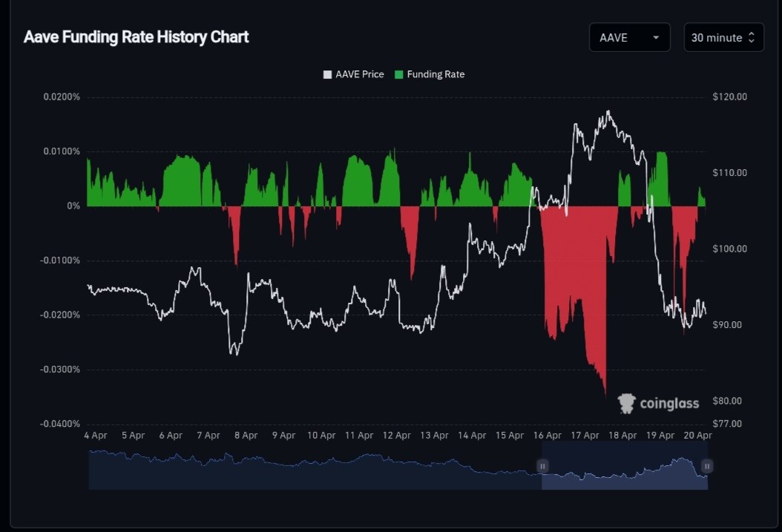The image size is (782, 532).
Task: Click the coinglass watermark text
Action: point(669,404)
